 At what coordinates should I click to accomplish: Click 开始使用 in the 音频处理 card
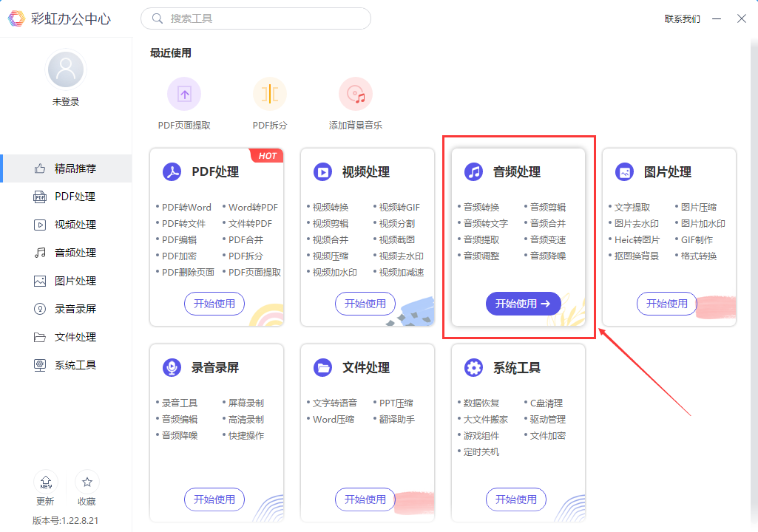pyautogui.click(x=523, y=303)
